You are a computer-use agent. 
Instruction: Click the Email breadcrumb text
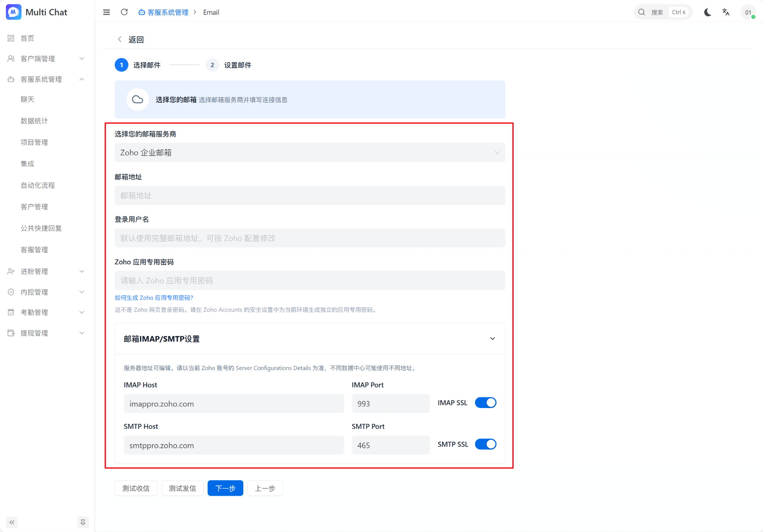211,12
